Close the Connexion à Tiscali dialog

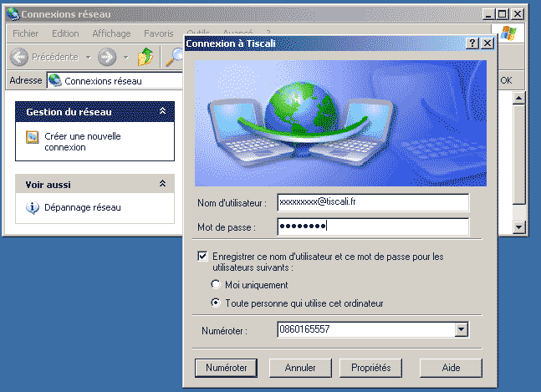pyautogui.click(x=487, y=43)
